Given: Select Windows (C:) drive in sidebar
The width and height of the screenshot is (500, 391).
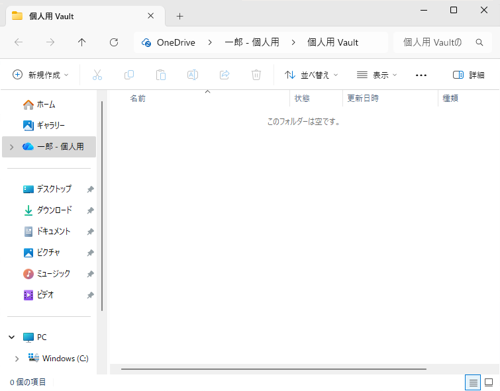Looking at the screenshot, I should point(50,358).
